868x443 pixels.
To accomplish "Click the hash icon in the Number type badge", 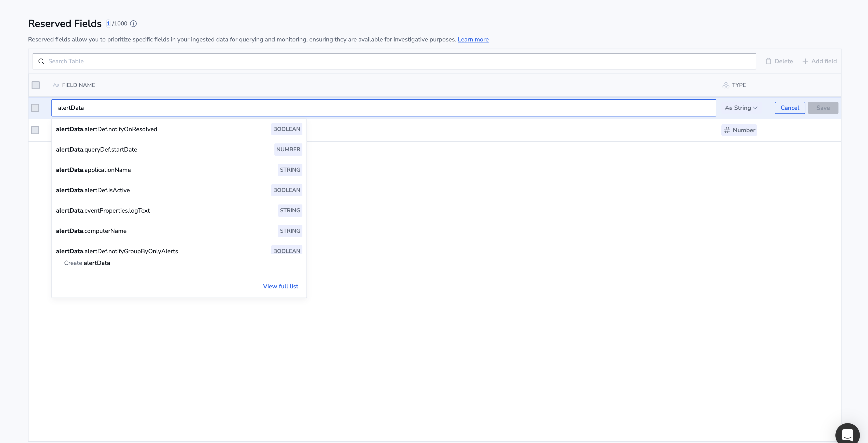I will (727, 130).
